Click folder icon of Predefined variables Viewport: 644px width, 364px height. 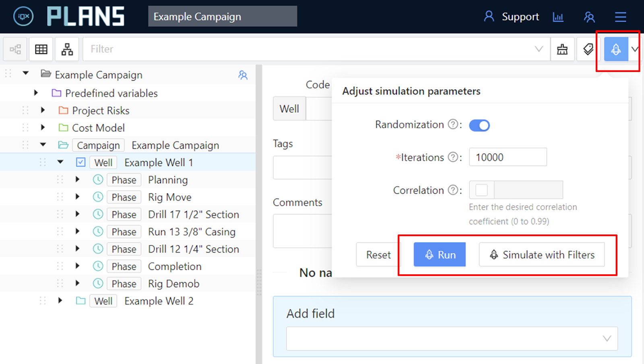click(x=56, y=93)
